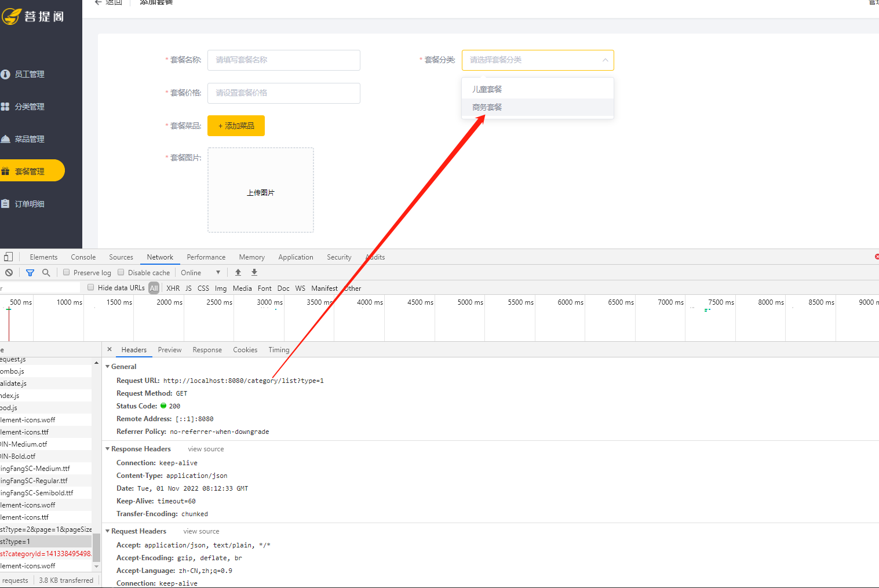Click the 上传图片 upload box

(x=261, y=190)
